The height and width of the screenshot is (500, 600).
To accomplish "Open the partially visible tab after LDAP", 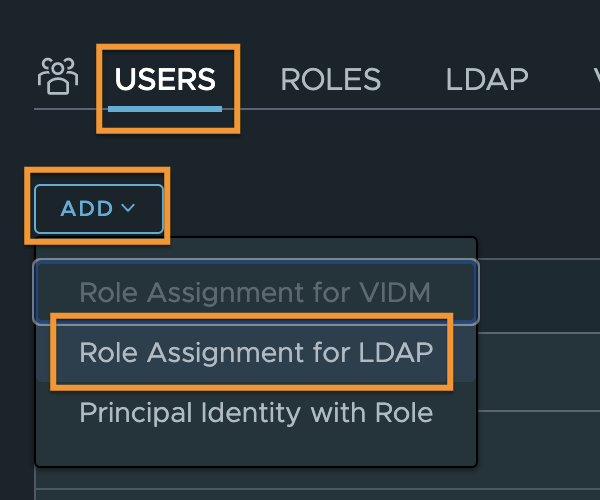I will click(597, 80).
